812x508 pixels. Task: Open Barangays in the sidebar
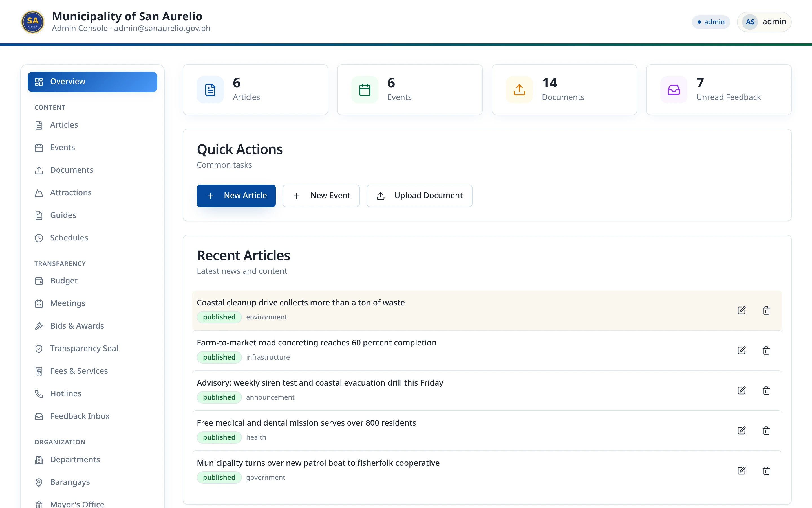click(x=92, y=482)
